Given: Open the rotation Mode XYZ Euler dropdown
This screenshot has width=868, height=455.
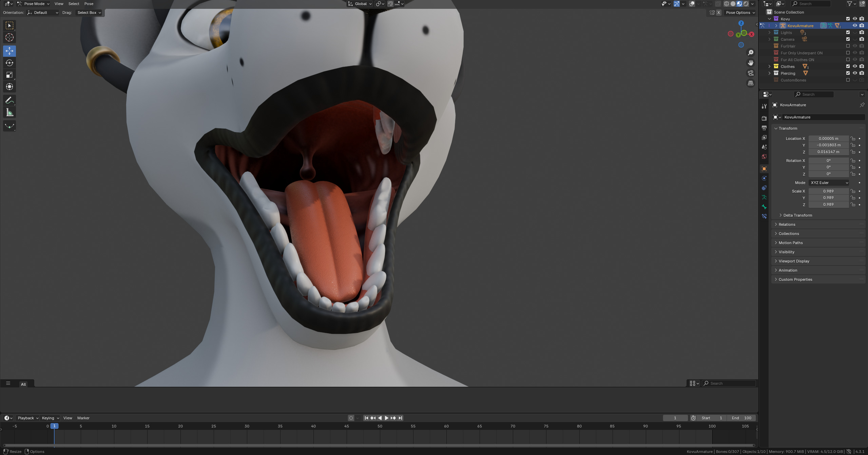Looking at the screenshot, I should coord(829,183).
